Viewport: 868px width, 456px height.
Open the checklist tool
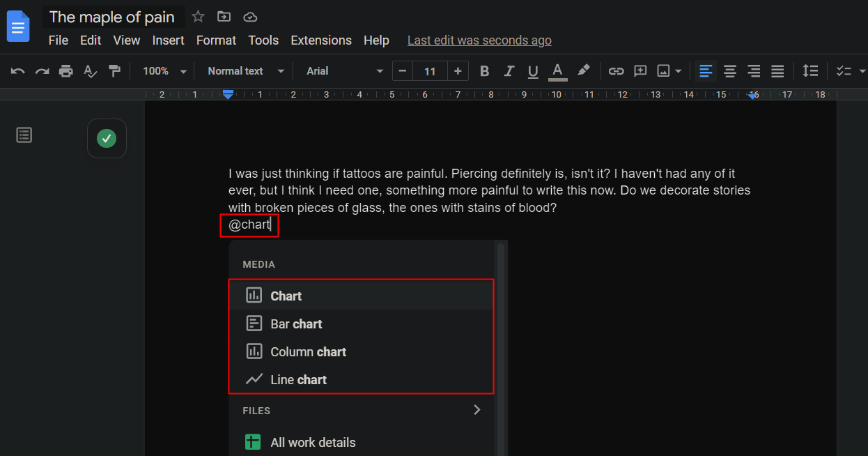pos(844,71)
